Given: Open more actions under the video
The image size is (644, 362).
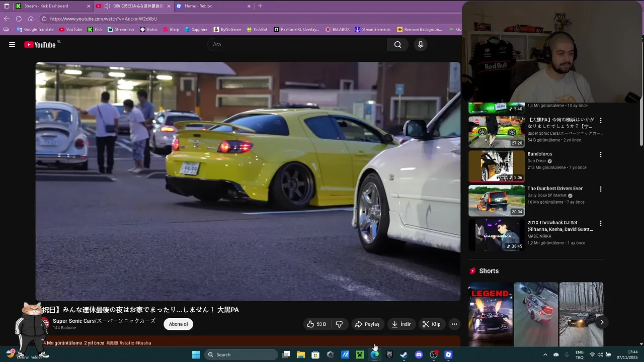Looking at the screenshot, I should (454, 324).
